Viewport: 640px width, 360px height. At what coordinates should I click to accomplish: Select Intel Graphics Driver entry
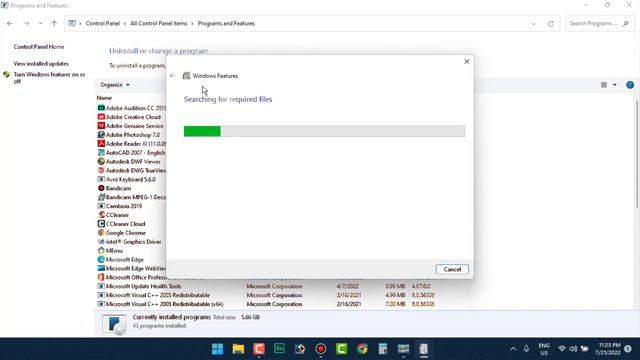coord(129,242)
